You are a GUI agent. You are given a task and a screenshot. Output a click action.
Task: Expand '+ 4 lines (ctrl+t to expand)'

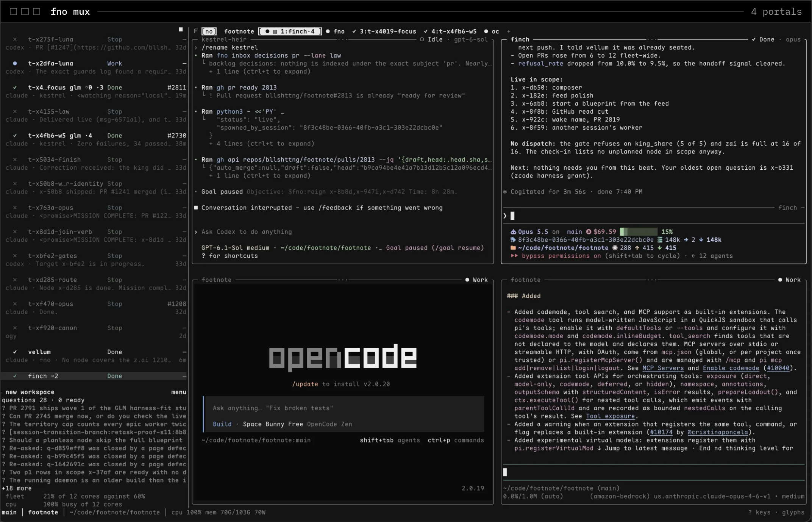tap(261, 144)
